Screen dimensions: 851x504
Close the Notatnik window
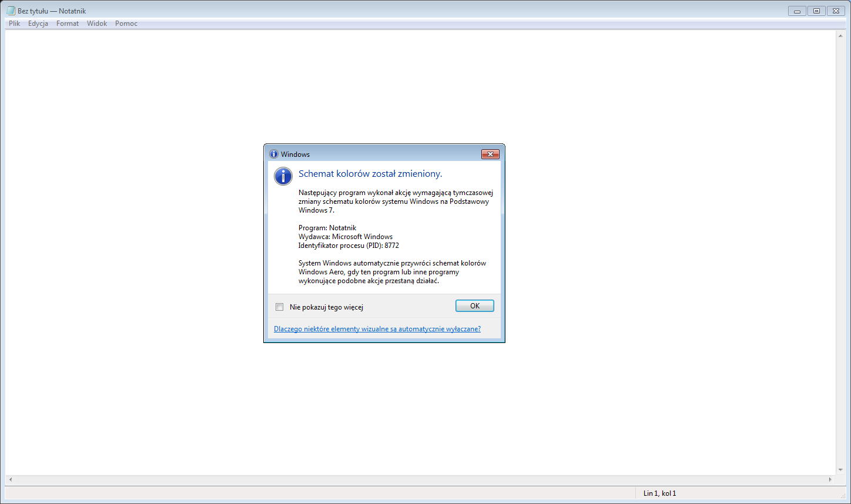tap(836, 11)
